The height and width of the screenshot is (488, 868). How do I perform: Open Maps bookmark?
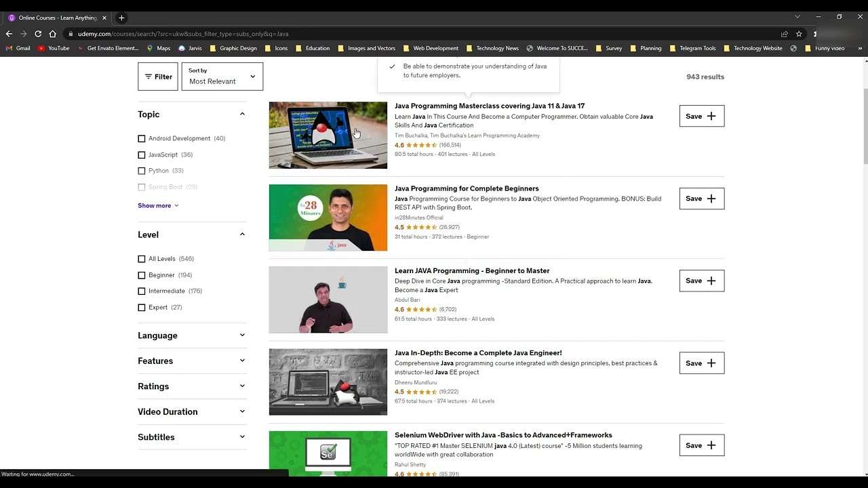pos(159,48)
